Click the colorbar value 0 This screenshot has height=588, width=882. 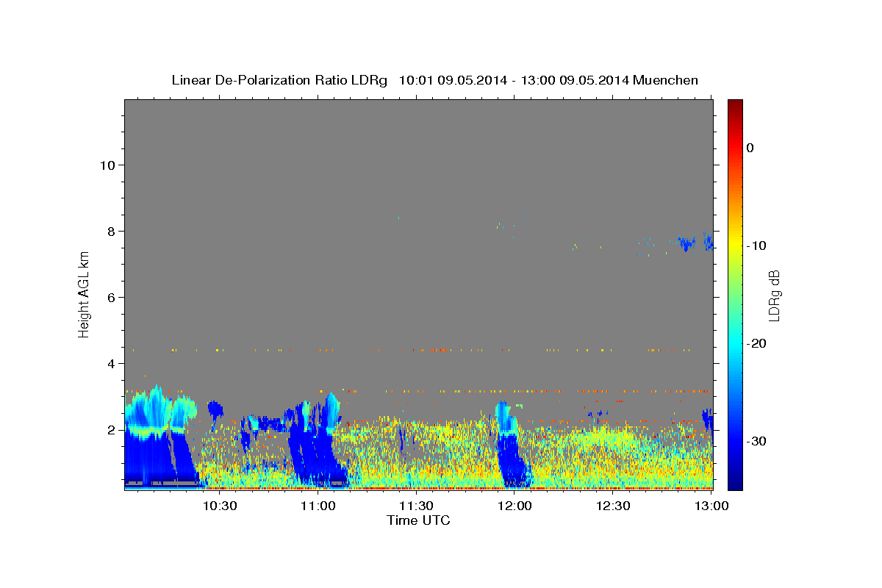pos(750,148)
